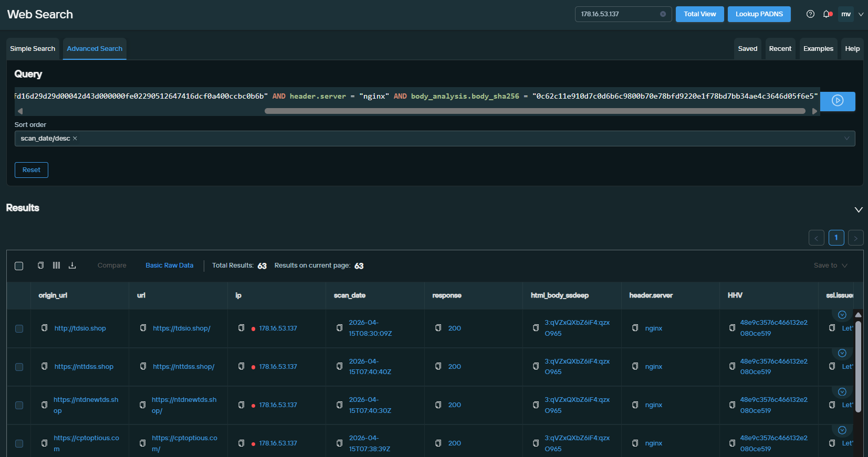The width and height of the screenshot is (868, 457).
Task: Copy origin_url http://tdsio.shop
Action: point(45,328)
